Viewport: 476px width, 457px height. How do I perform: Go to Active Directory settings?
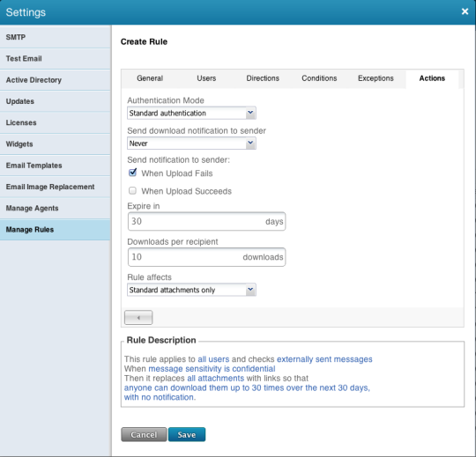(55, 80)
